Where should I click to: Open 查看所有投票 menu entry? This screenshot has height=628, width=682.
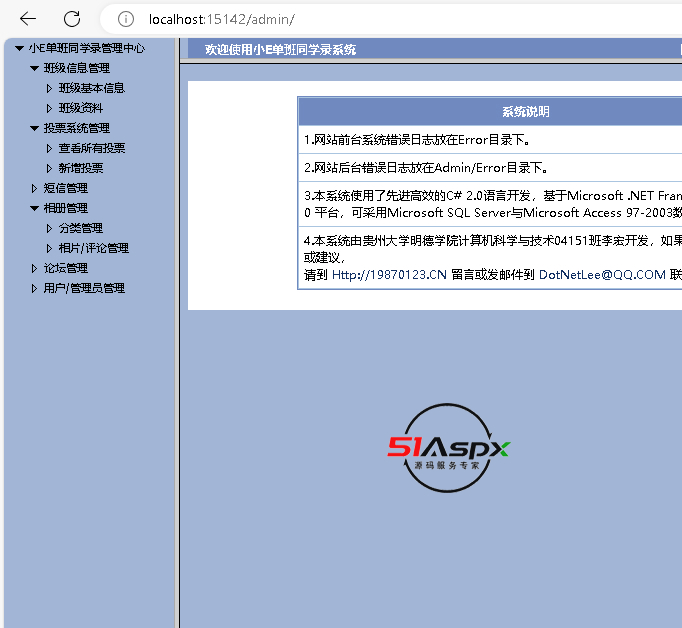pos(91,148)
